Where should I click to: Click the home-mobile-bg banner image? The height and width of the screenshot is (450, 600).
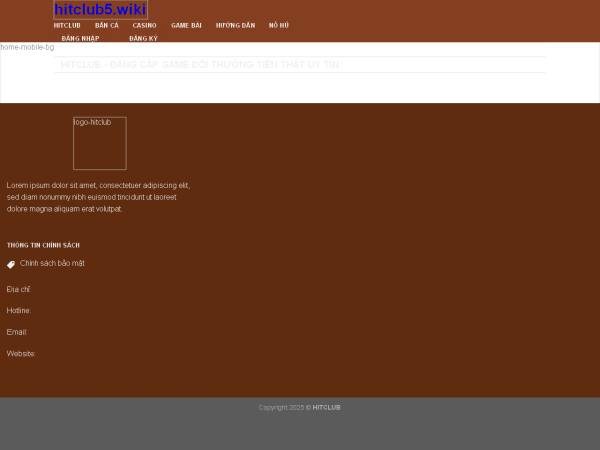[x=27, y=47]
